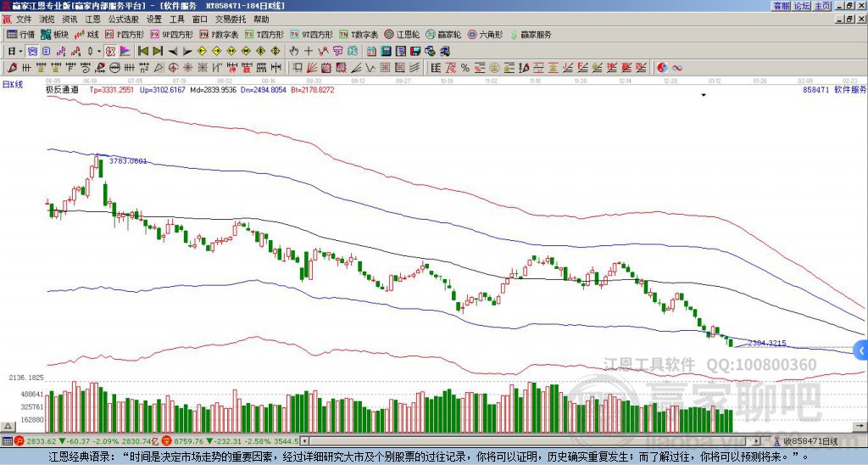Open the 赢家轮 tool

tap(443, 34)
